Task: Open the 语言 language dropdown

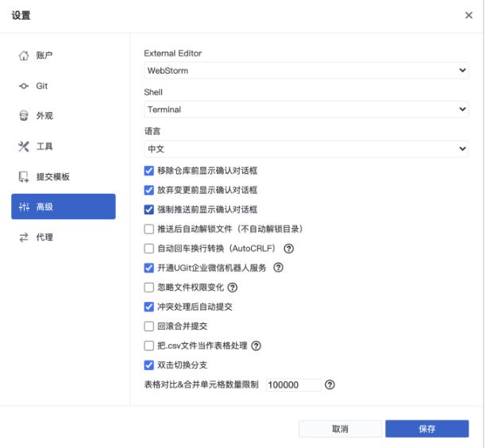Action: pos(307,149)
